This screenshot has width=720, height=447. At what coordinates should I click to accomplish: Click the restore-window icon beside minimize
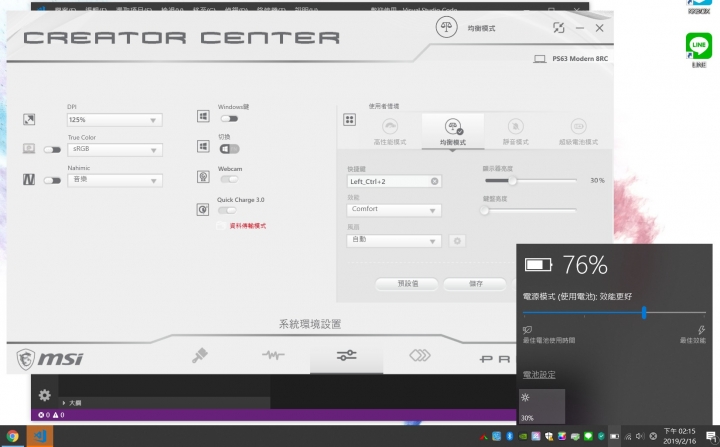(558, 28)
